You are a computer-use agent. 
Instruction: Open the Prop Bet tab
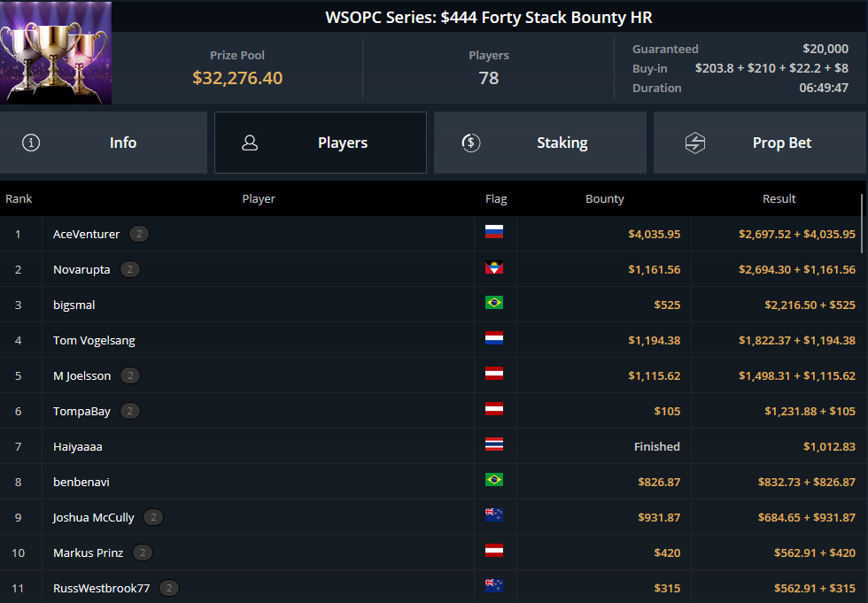[760, 143]
